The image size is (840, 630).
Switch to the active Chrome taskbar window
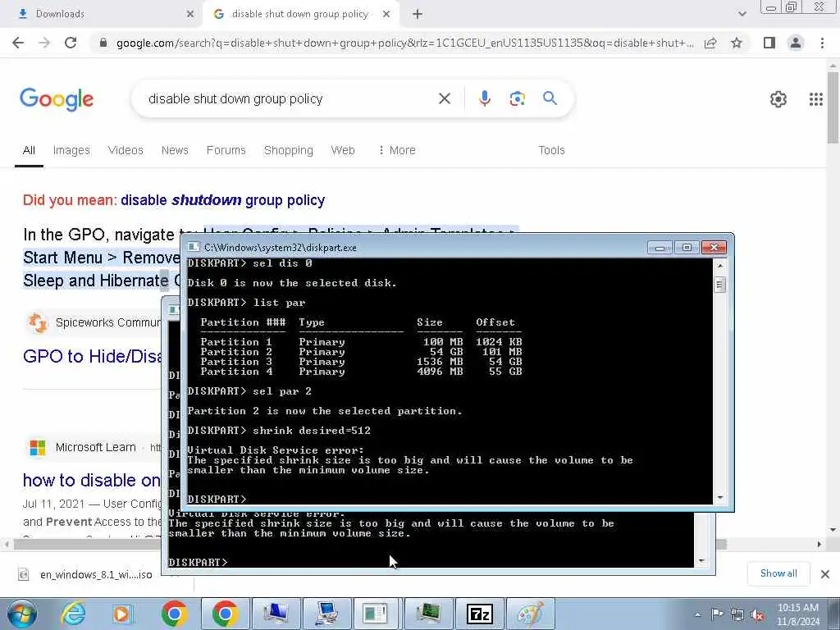tap(225, 614)
